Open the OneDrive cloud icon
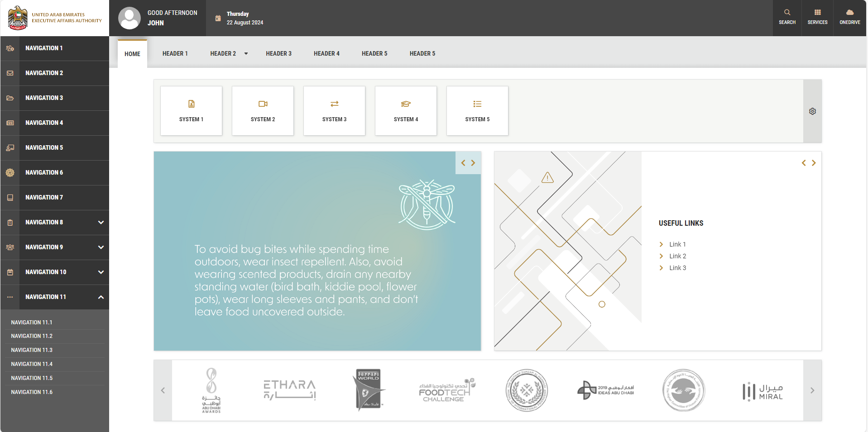This screenshot has height=432, width=868. coord(849,13)
